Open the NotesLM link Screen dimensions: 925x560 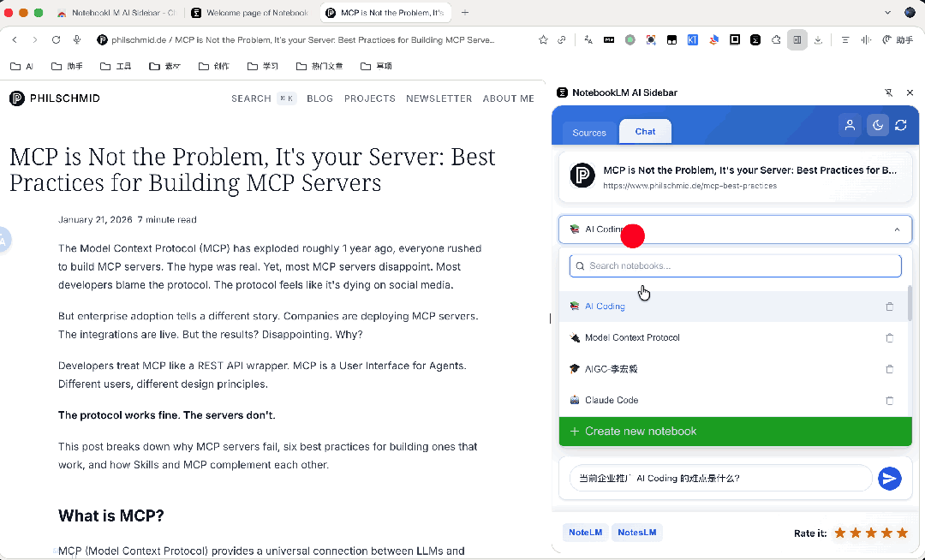(x=637, y=533)
